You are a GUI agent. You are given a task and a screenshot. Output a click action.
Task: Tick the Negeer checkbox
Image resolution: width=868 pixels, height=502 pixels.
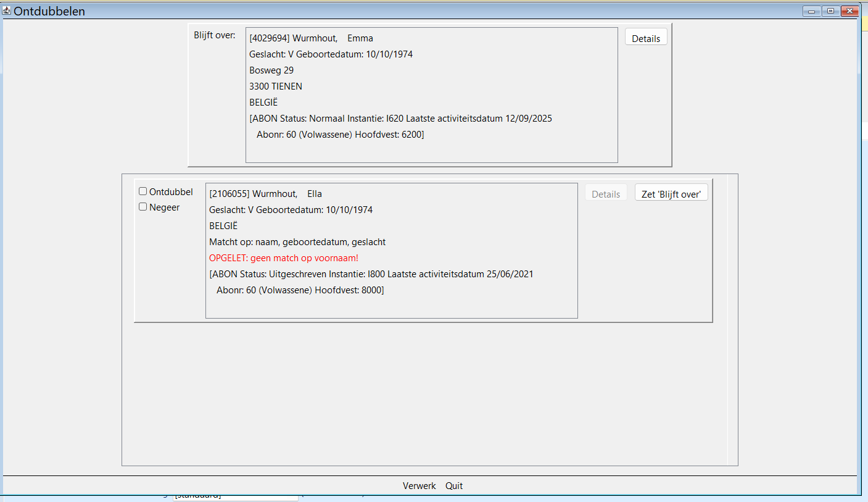click(143, 207)
